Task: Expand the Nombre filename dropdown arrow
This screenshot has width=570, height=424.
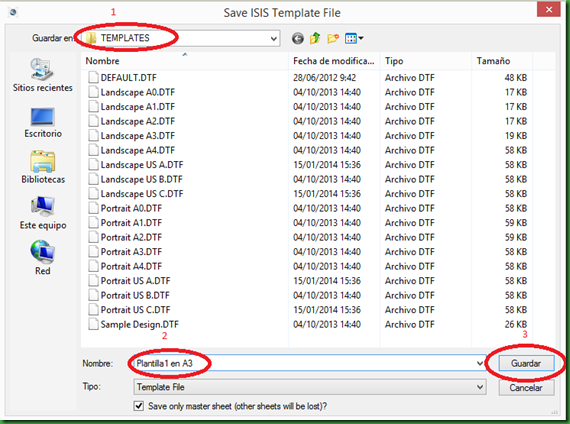Action: (x=480, y=363)
